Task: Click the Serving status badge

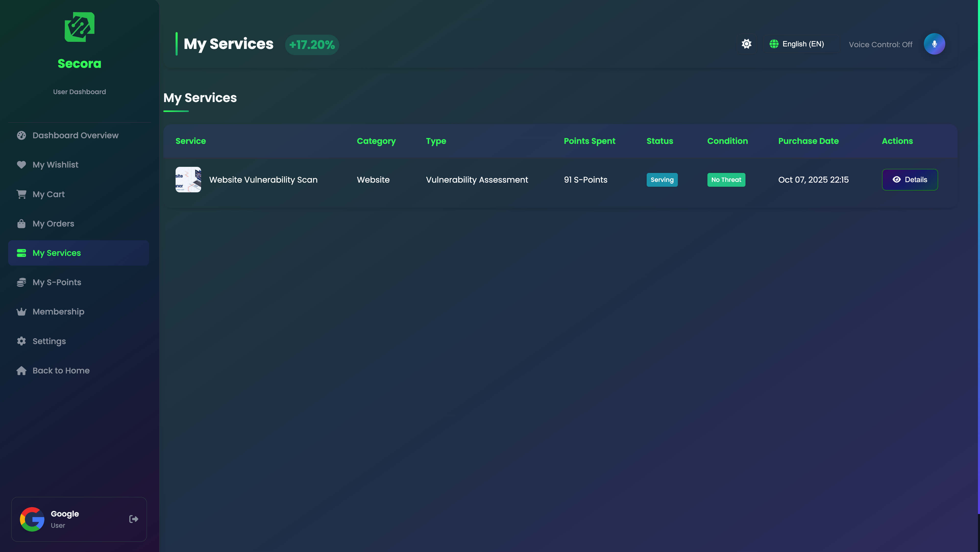Action: (x=661, y=179)
